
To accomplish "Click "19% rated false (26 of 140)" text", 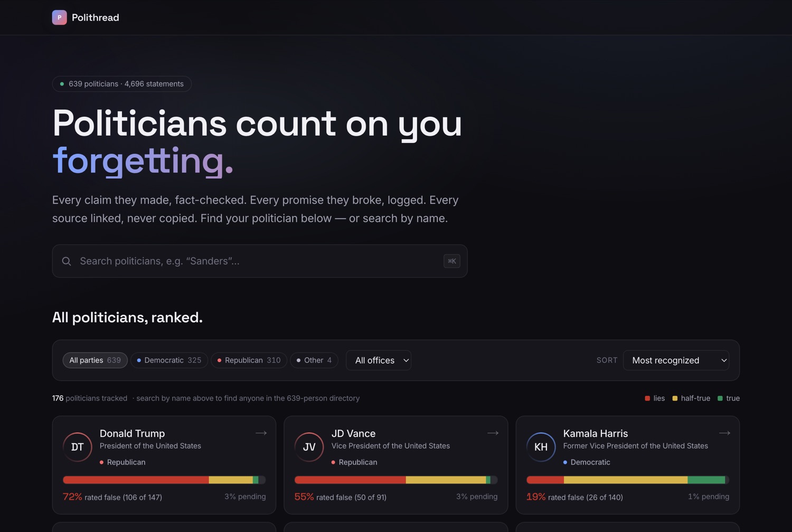I will point(574,497).
